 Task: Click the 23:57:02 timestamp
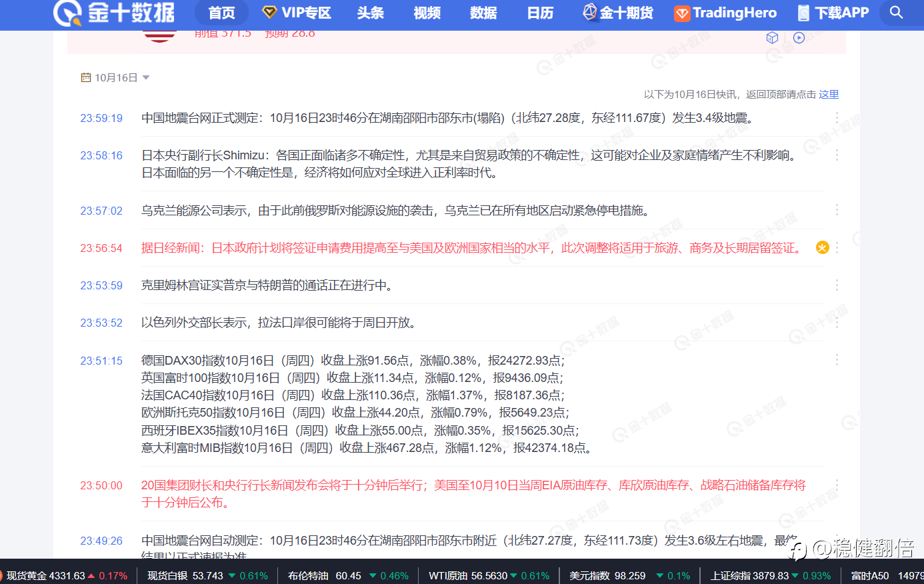click(x=101, y=211)
